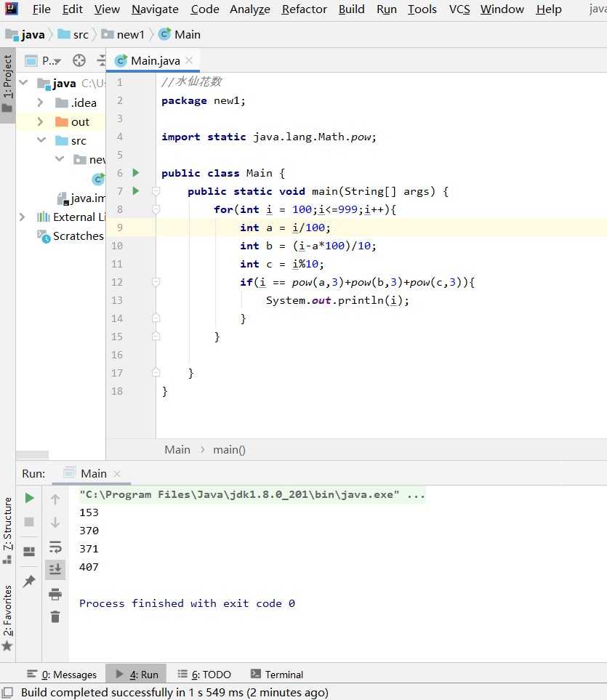
Task: Select the java.iml file in project tree
Action: point(81,198)
